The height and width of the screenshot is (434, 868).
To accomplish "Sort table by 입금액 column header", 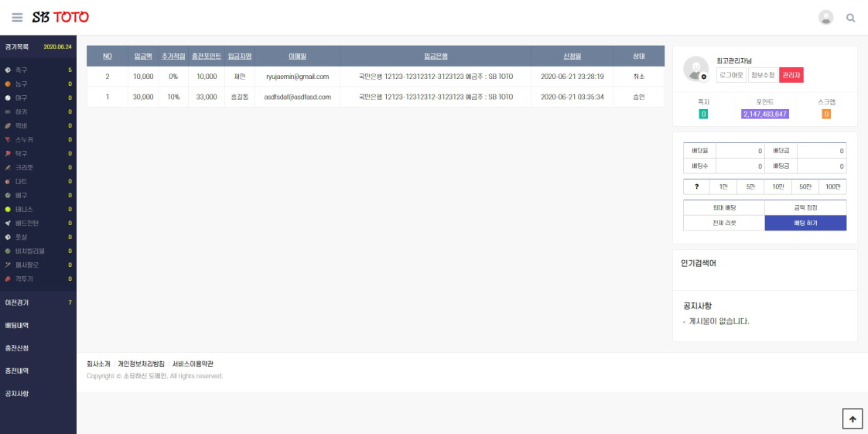I will point(143,56).
